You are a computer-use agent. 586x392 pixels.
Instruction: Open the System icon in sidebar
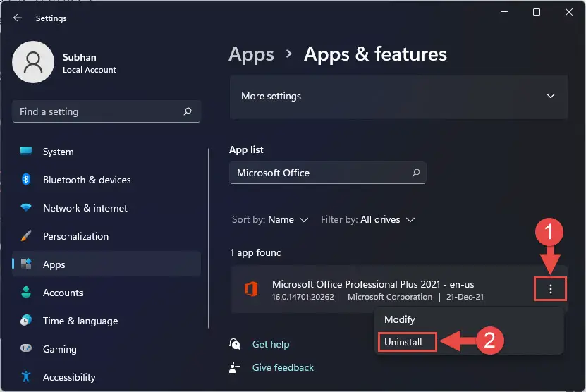click(26, 151)
